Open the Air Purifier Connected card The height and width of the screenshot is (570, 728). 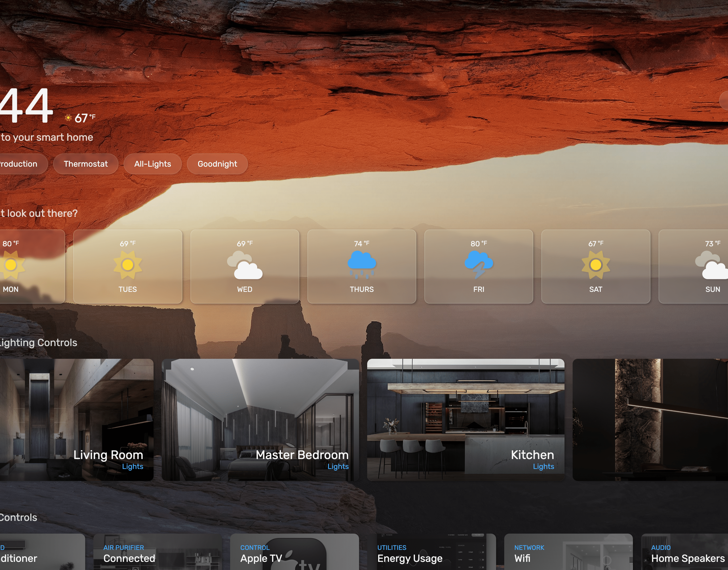click(x=158, y=552)
